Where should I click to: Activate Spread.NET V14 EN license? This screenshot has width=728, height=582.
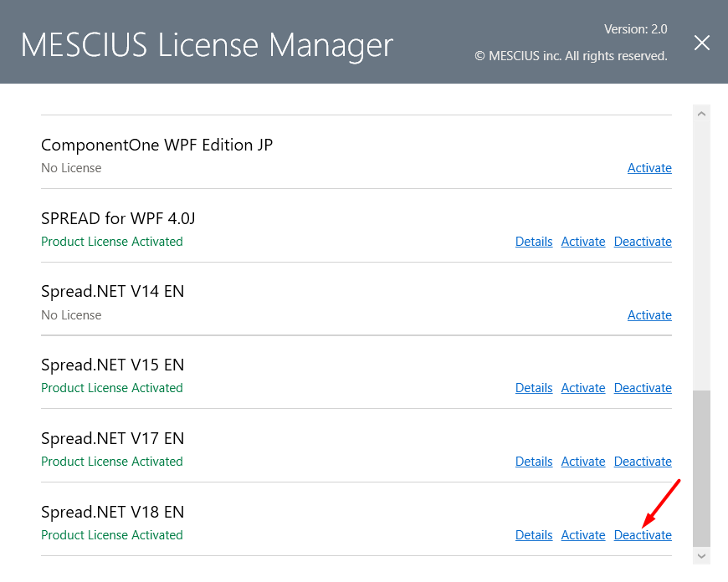(649, 315)
